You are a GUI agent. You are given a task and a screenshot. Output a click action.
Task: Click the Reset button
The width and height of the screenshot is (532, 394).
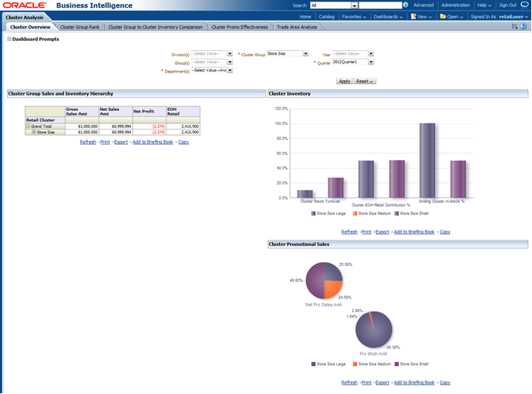365,81
